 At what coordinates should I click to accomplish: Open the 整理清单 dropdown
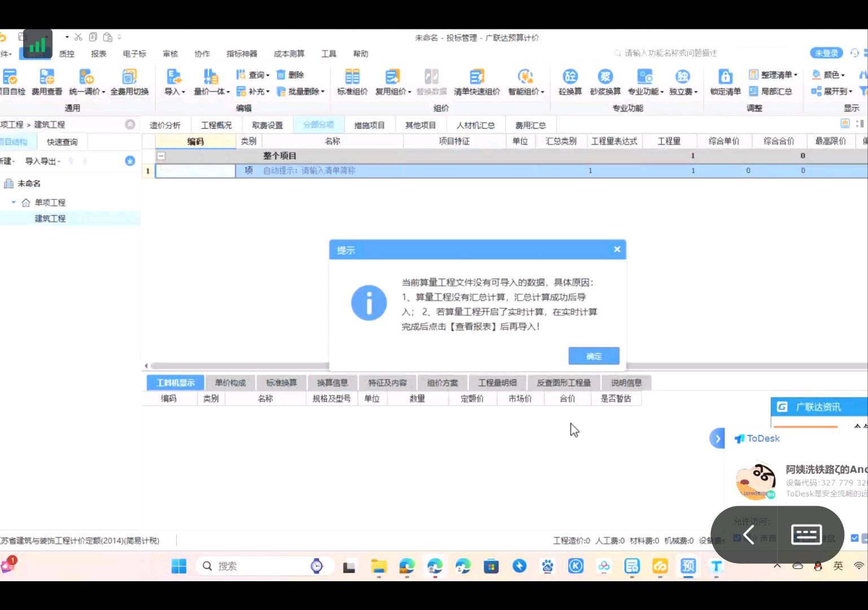(773, 75)
